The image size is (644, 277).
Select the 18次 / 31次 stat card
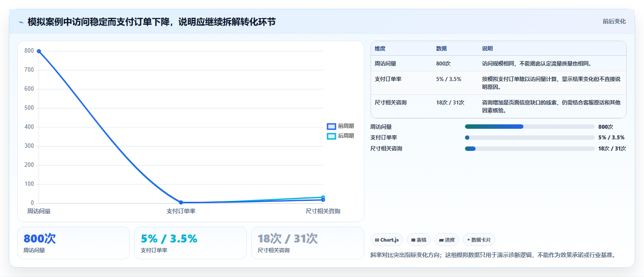pos(308,243)
